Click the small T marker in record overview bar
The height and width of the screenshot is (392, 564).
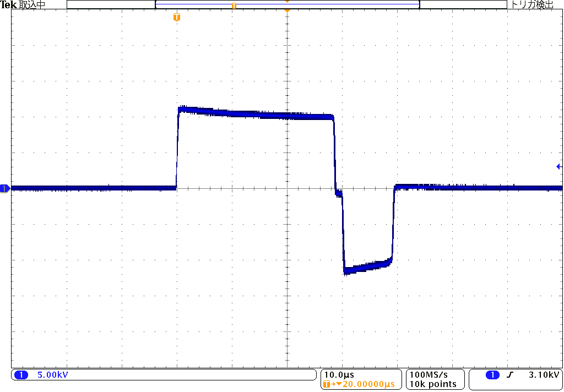234,6
